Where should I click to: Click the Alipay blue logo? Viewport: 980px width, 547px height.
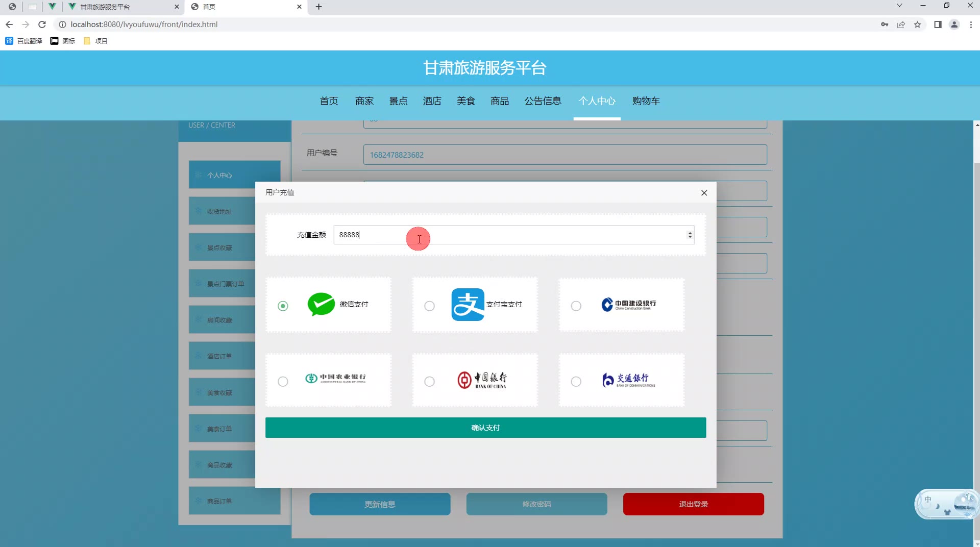[468, 305]
